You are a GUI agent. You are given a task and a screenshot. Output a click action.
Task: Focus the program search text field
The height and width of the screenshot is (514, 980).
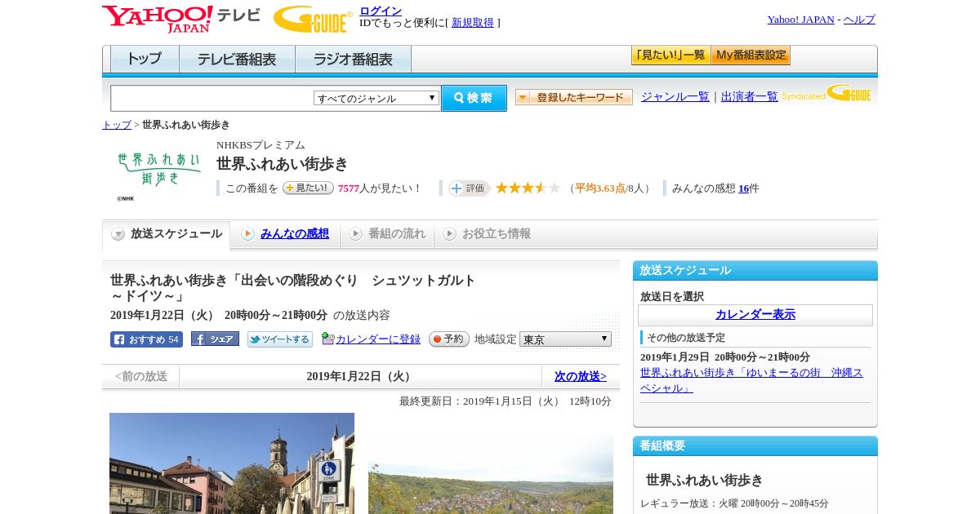(x=212, y=98)
